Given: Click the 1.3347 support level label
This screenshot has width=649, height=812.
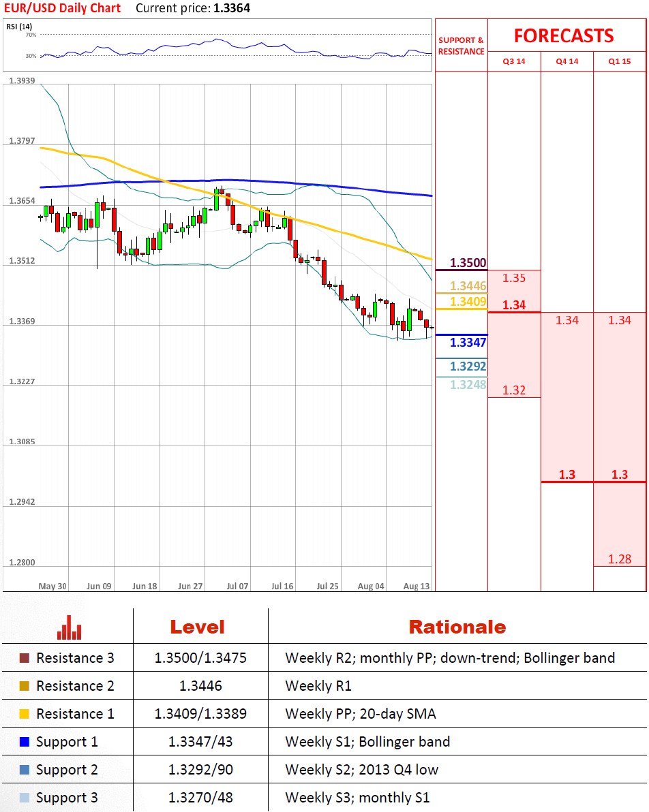Looking at the screenshot, I should pyautogui.click(x=468, y=343).
